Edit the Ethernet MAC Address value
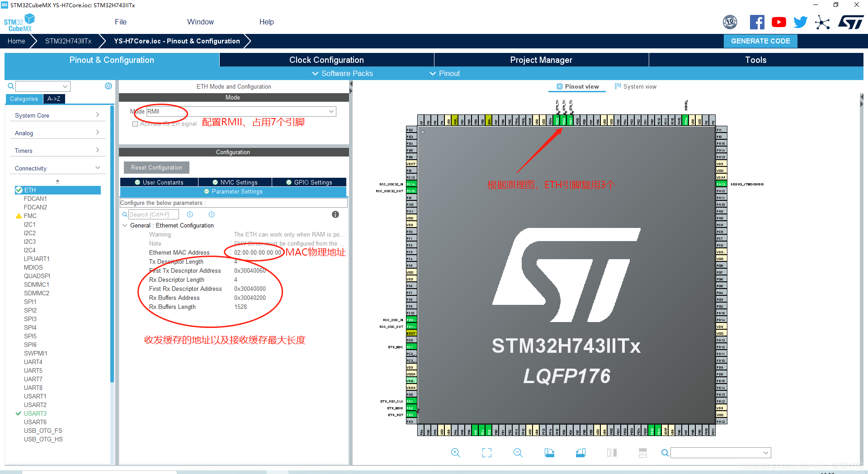868x474 pixels. 258,252
